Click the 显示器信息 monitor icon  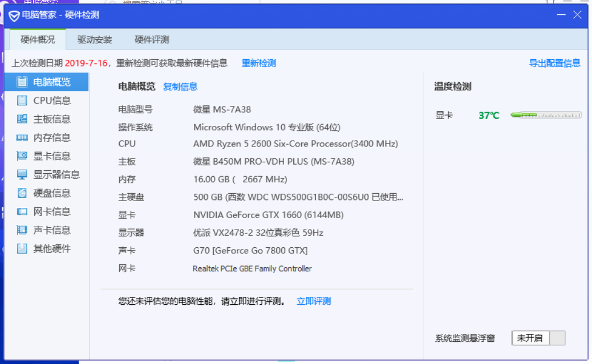pos(22,174)
